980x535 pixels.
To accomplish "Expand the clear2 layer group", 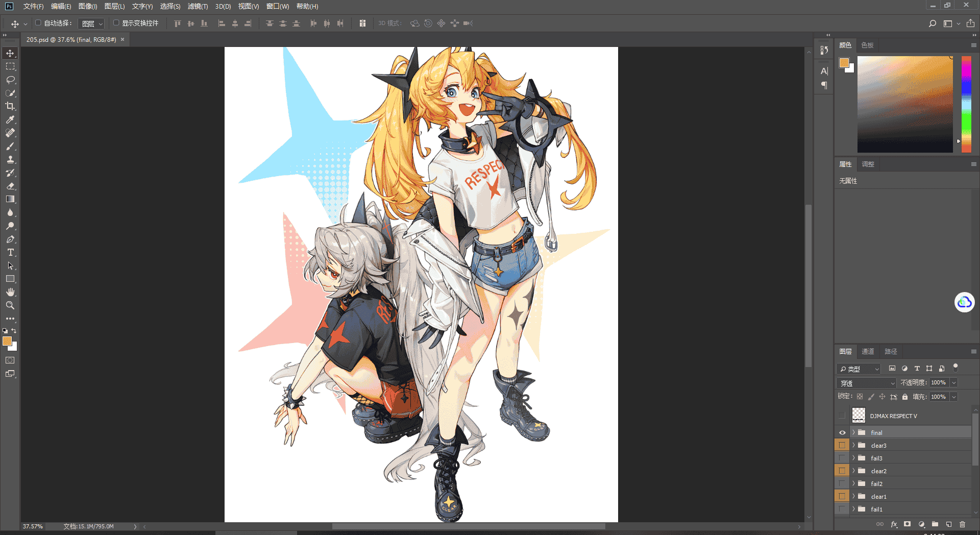I will click(853, 471).
